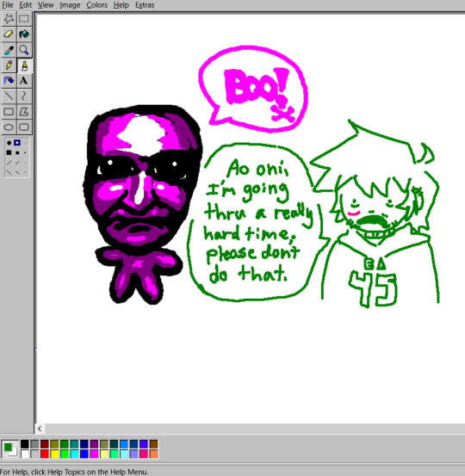Pick the black color swatch

[25, 444]
